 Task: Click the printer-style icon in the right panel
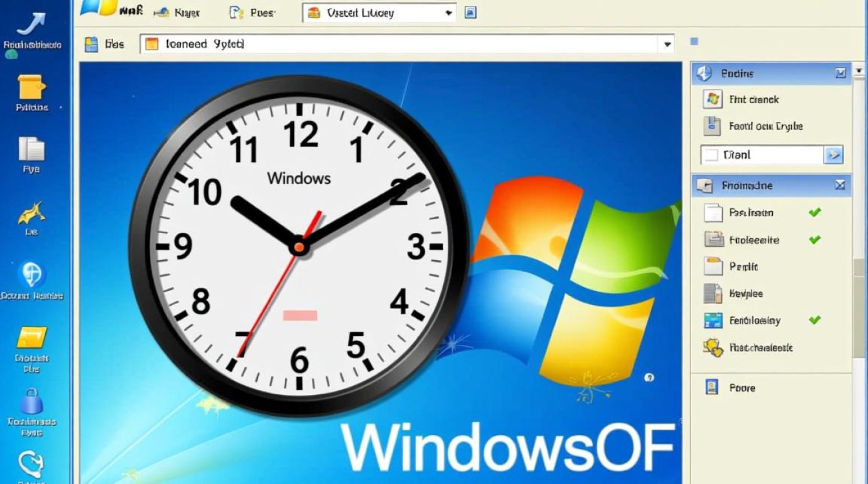coord(714,239)
